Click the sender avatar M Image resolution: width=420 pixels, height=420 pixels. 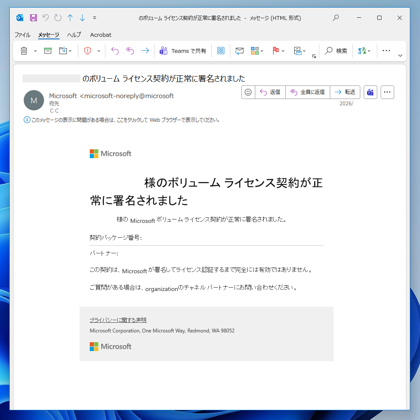pos(34,100)
